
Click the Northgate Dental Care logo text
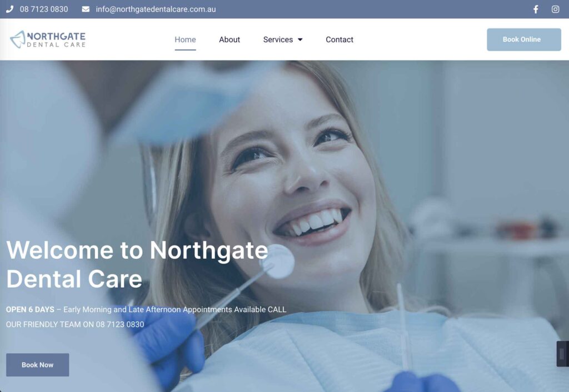click(56, 40)
